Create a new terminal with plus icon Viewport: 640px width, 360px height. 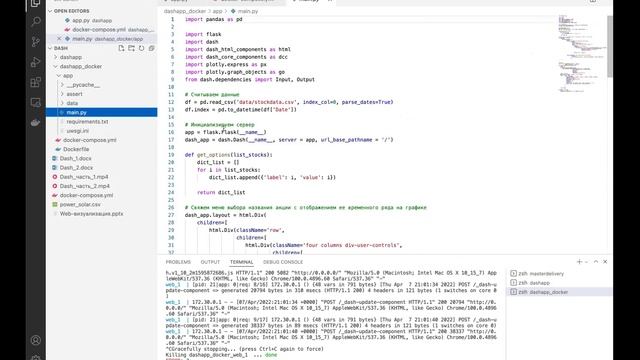tap(579, 262)
